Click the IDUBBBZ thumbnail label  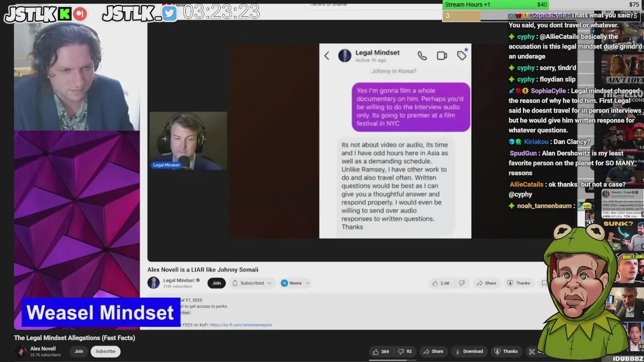coord(628,358)
